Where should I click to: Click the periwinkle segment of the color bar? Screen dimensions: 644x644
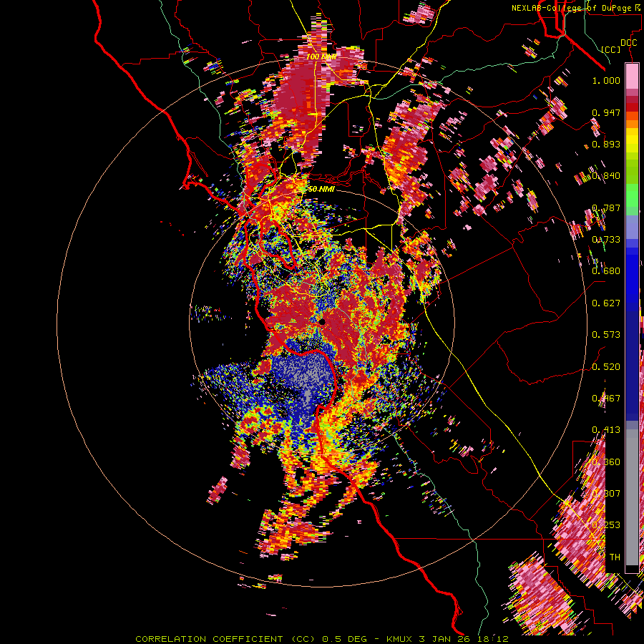click(x=632, y=227)
